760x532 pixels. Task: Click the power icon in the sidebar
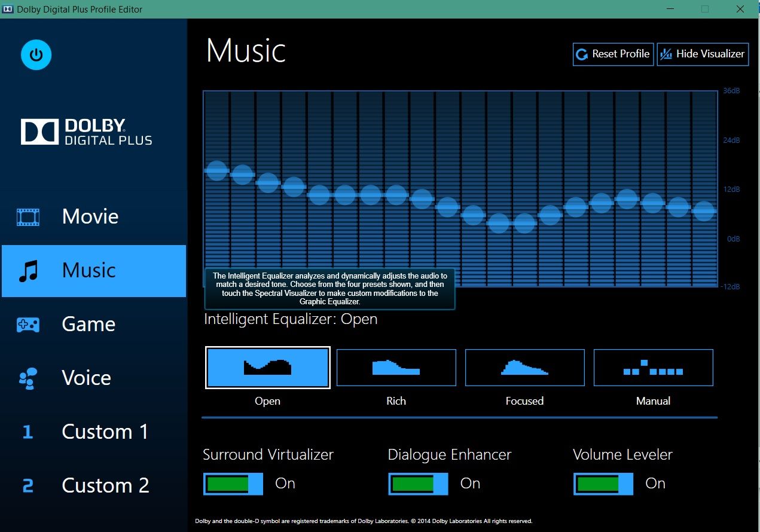click(36, 54)
